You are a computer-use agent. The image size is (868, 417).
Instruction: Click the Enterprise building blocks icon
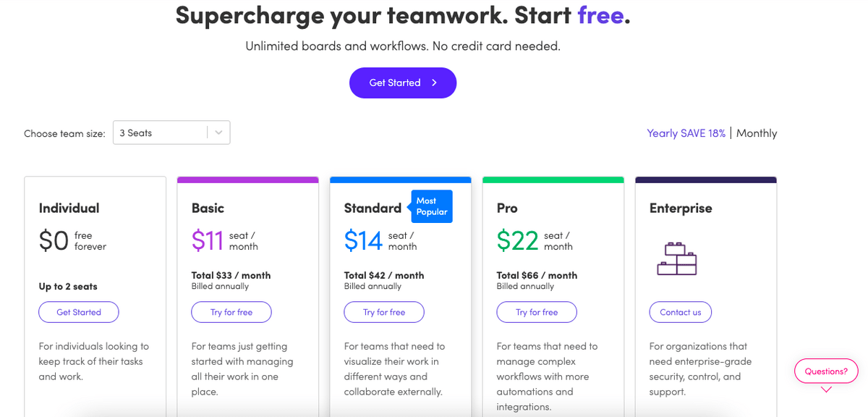pyautogui.click(x=676, y=258)
